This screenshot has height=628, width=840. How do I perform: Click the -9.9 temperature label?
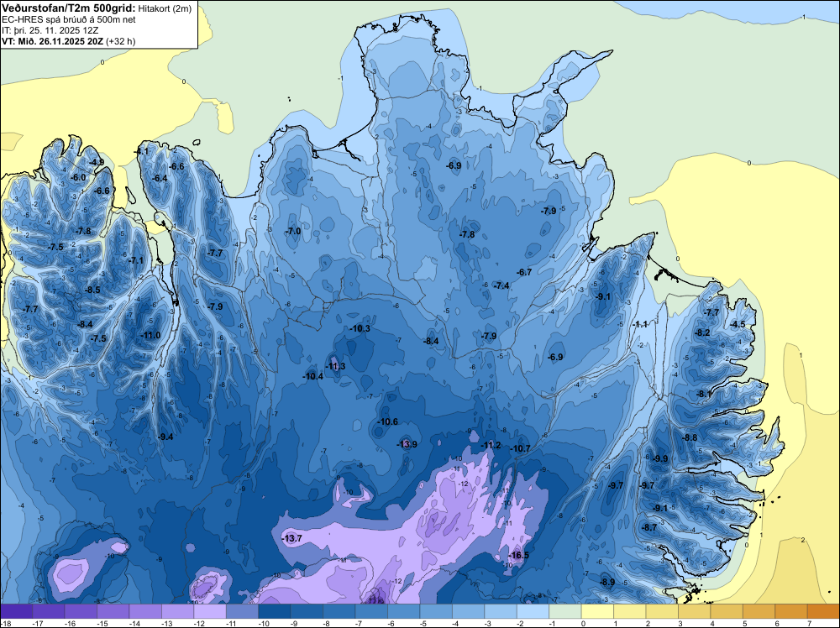[x=660, y=458]
